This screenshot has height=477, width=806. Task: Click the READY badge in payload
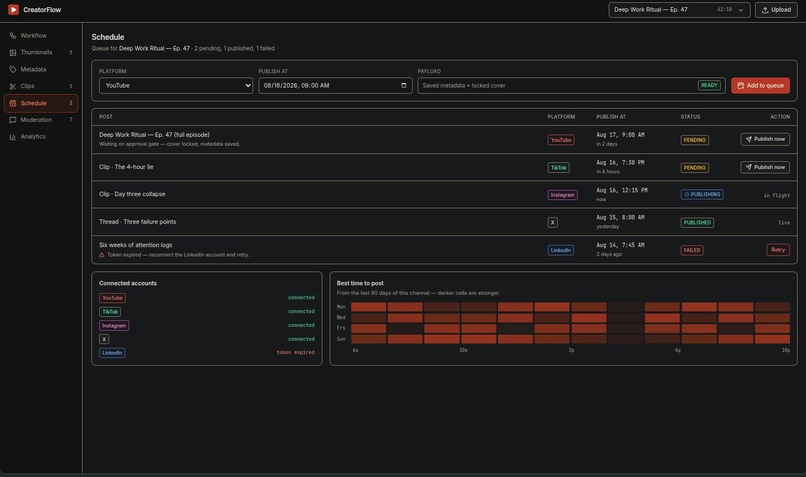(709, 85)
